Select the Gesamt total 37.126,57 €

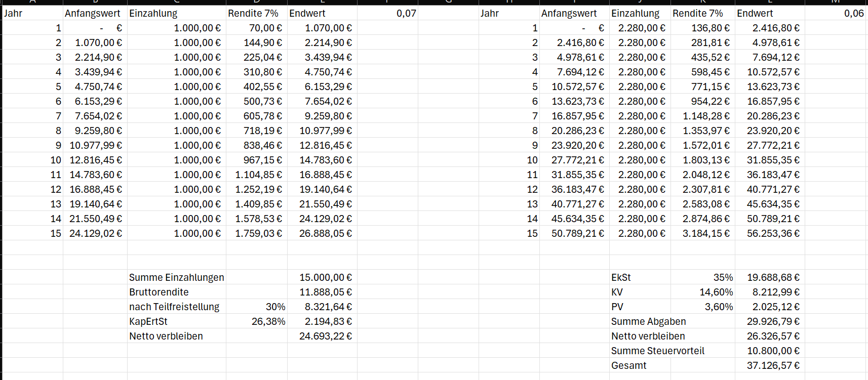pyautogui.click(x=770, y=365)
